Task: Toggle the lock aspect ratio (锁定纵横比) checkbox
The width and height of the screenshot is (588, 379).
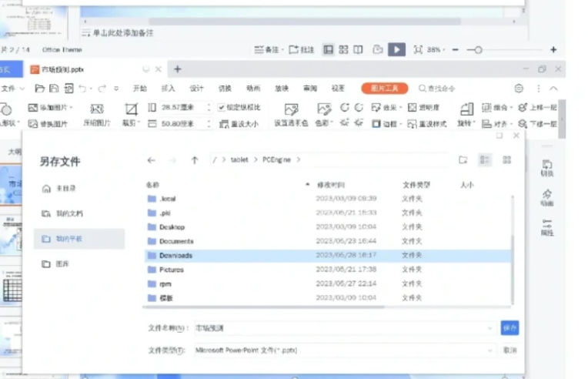Action: (222, 108)
